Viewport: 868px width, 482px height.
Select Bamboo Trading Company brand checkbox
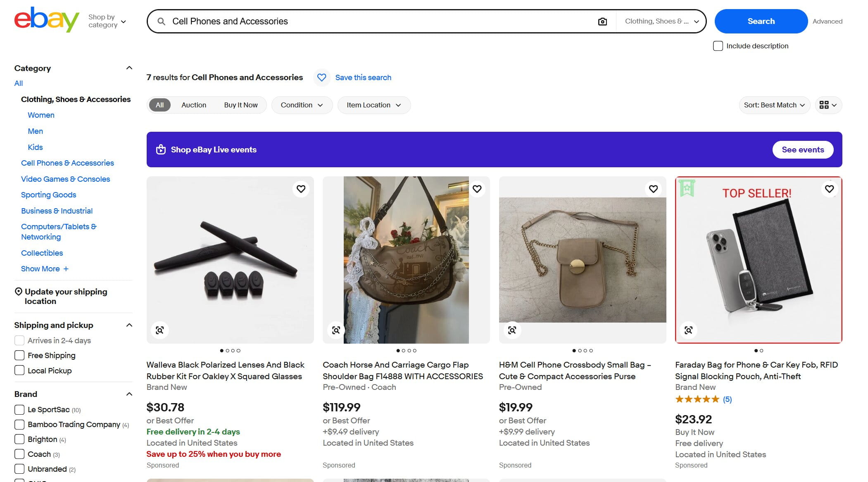pyautogui.click(x=19, y=425)
